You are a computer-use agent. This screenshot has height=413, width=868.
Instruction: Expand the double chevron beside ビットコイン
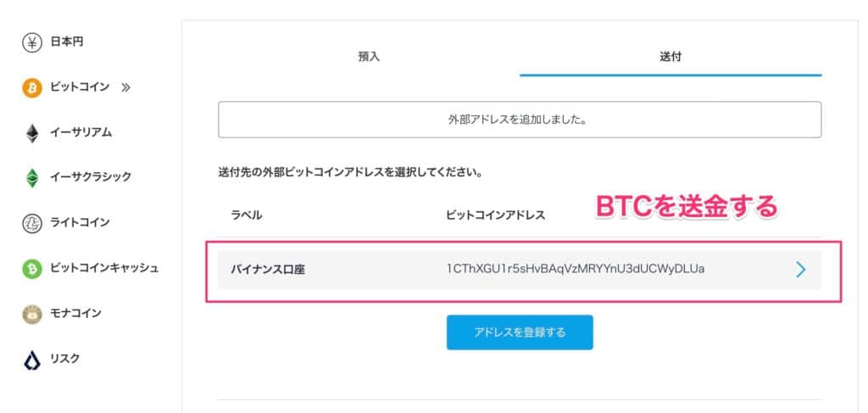tap(126, 87)
